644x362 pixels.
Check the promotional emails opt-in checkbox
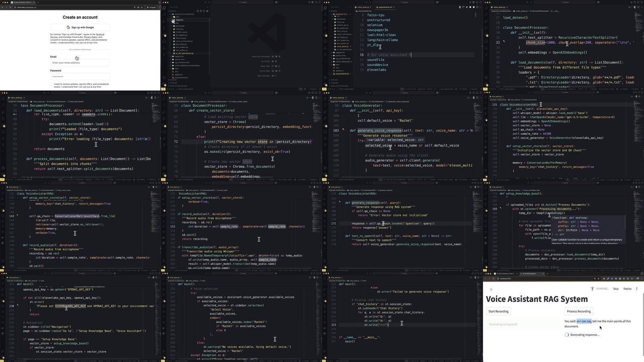coord(52,84)
